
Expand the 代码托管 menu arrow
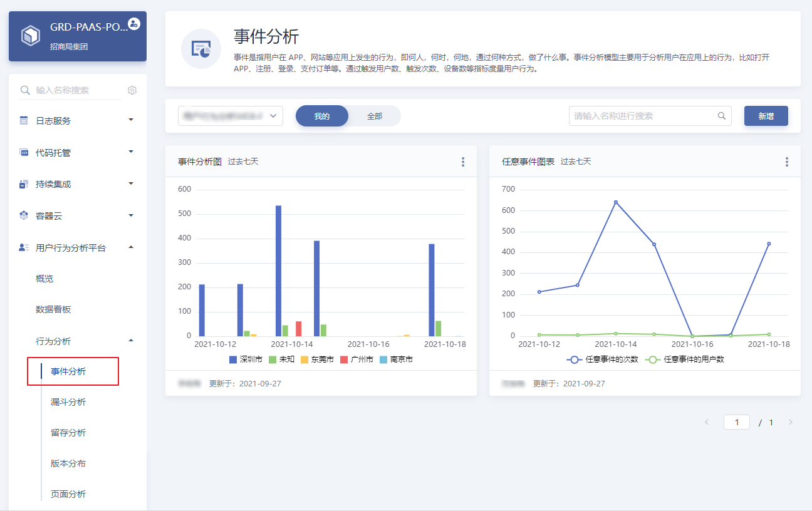click(131, 152)
